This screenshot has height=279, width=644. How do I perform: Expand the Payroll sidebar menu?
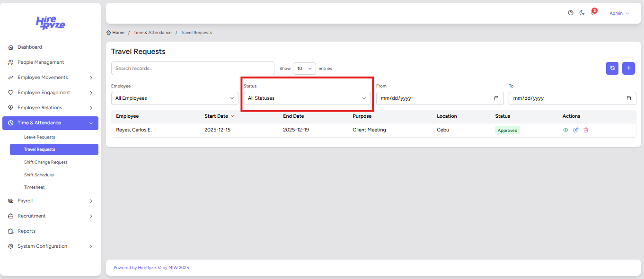coord(50,201)
